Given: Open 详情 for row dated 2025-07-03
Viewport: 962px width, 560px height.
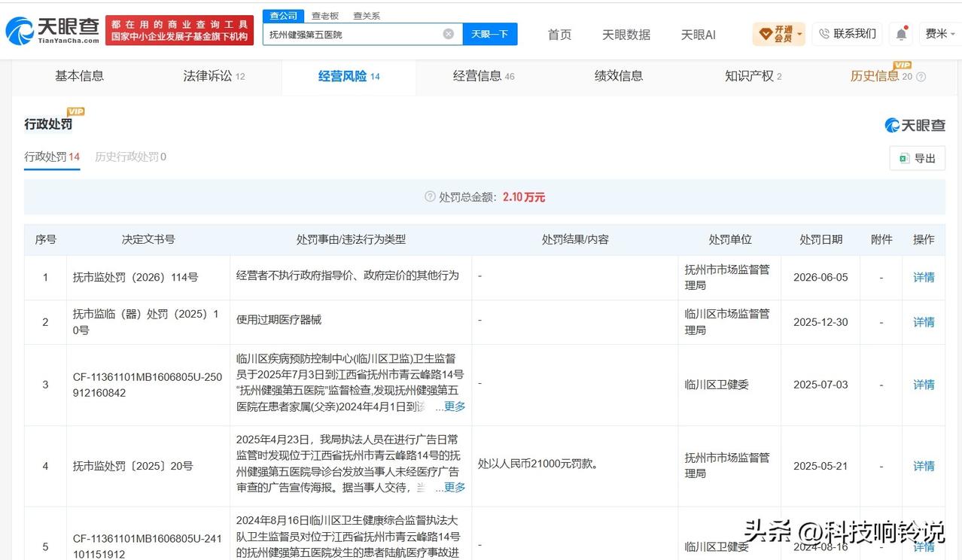Looking at the screenshot, I should click(x=924, y=385).
